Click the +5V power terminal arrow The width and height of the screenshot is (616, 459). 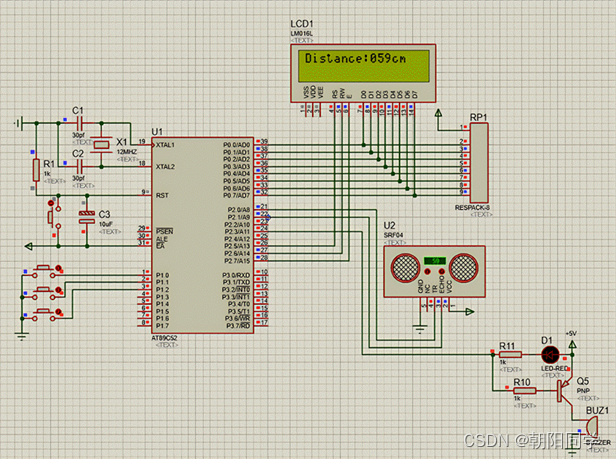572,345
